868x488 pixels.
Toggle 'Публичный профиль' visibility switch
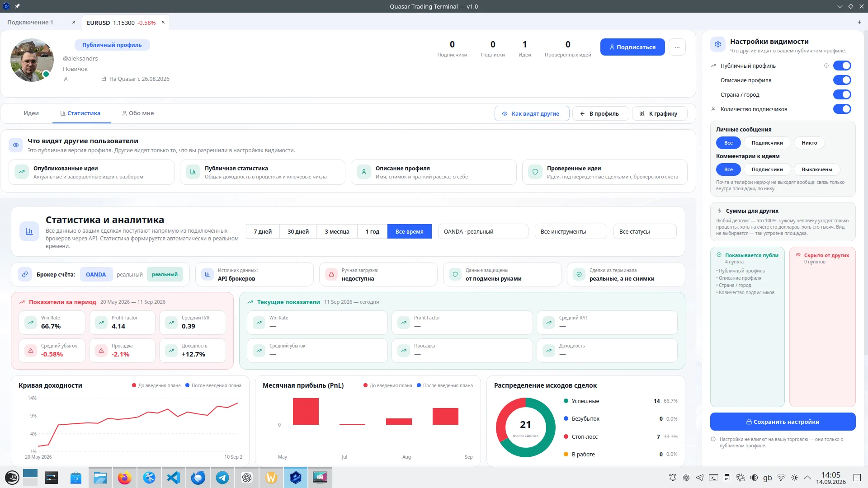pyautogui.click(x=842, y=66)
